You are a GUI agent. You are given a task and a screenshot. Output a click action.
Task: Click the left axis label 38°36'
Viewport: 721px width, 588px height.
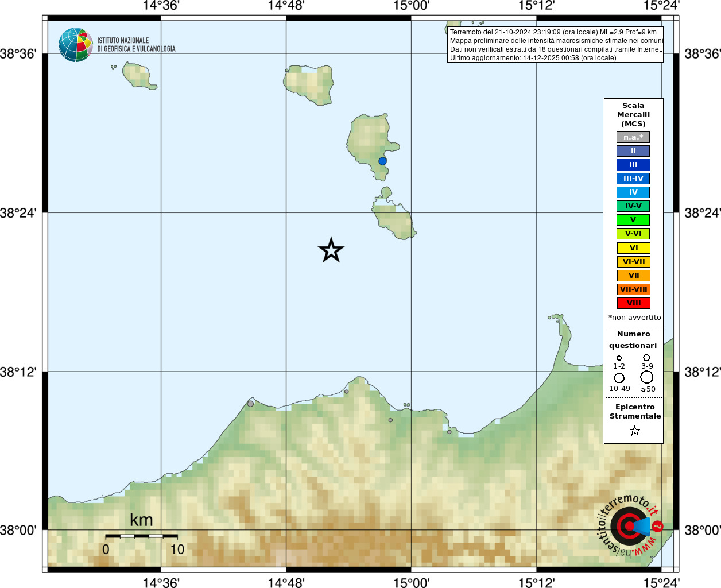18,54
